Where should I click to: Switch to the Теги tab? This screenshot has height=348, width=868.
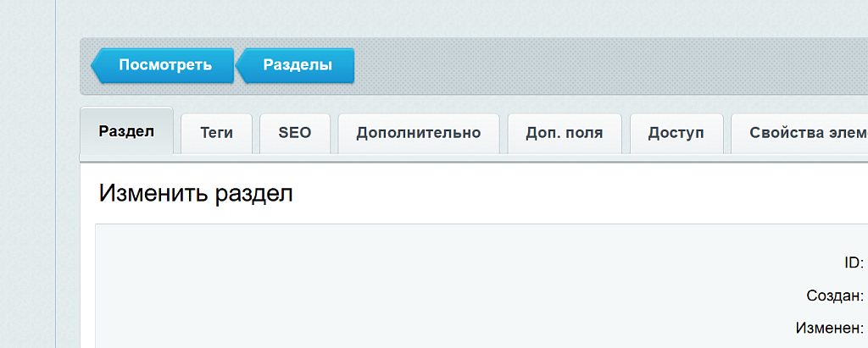point(216,133)
